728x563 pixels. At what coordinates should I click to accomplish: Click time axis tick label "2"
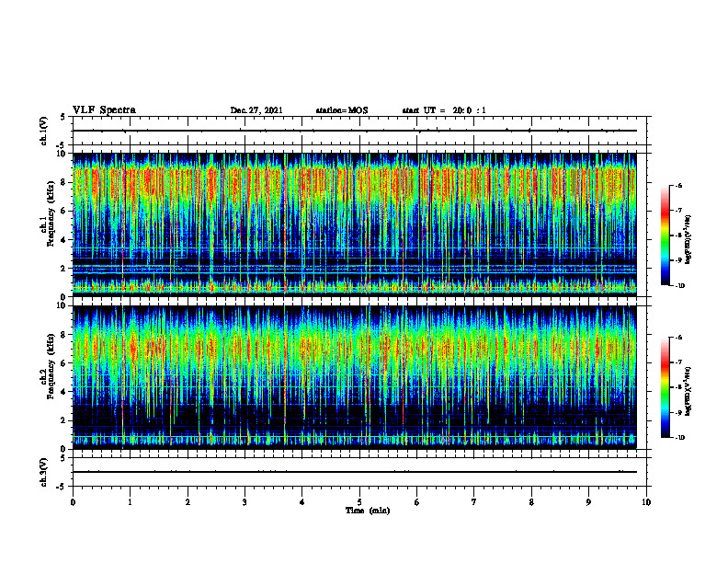point(188,502)
